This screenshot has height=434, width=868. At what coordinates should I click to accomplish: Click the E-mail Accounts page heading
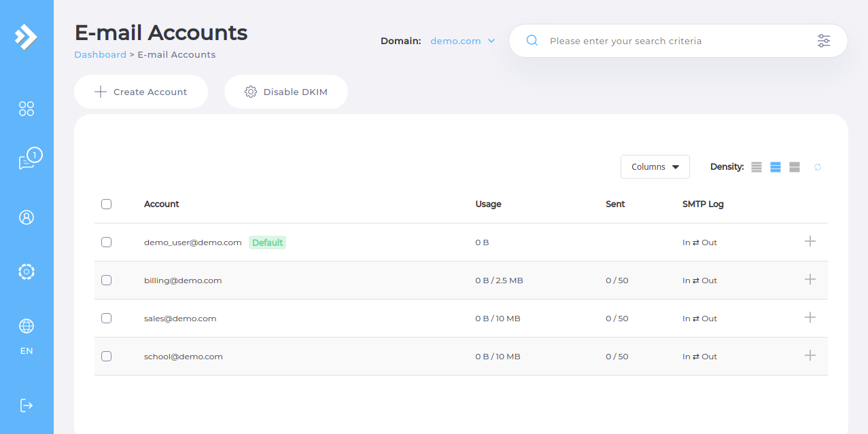[x=161, y=33]
